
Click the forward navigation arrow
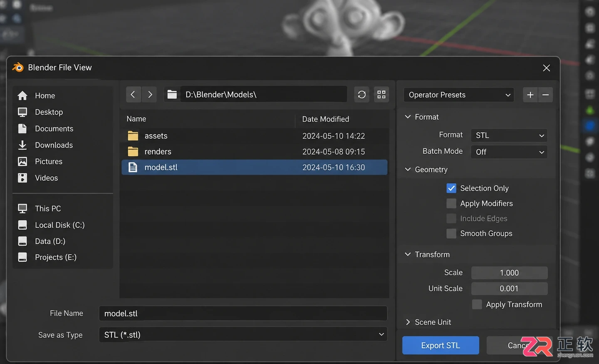[150, 94]
